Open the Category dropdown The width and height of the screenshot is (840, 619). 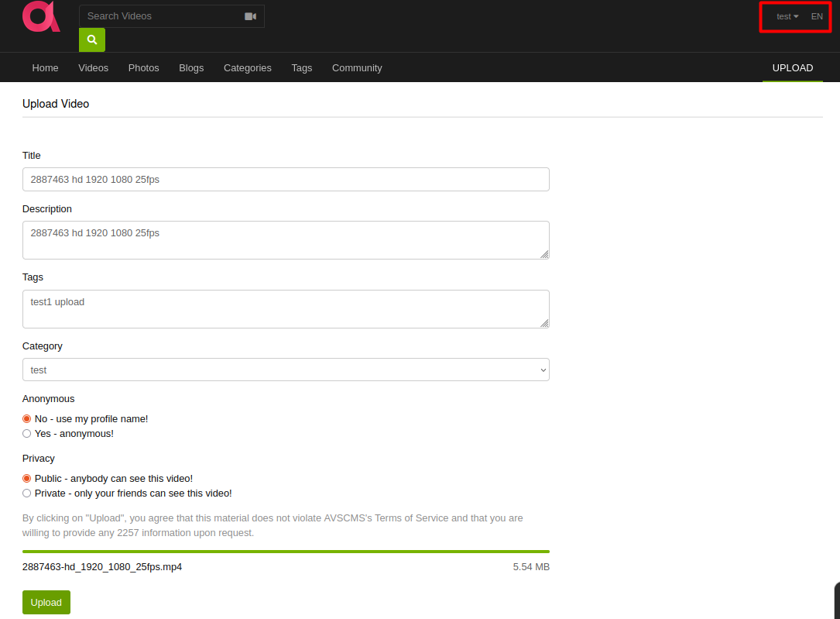click(x=286, y=370)
